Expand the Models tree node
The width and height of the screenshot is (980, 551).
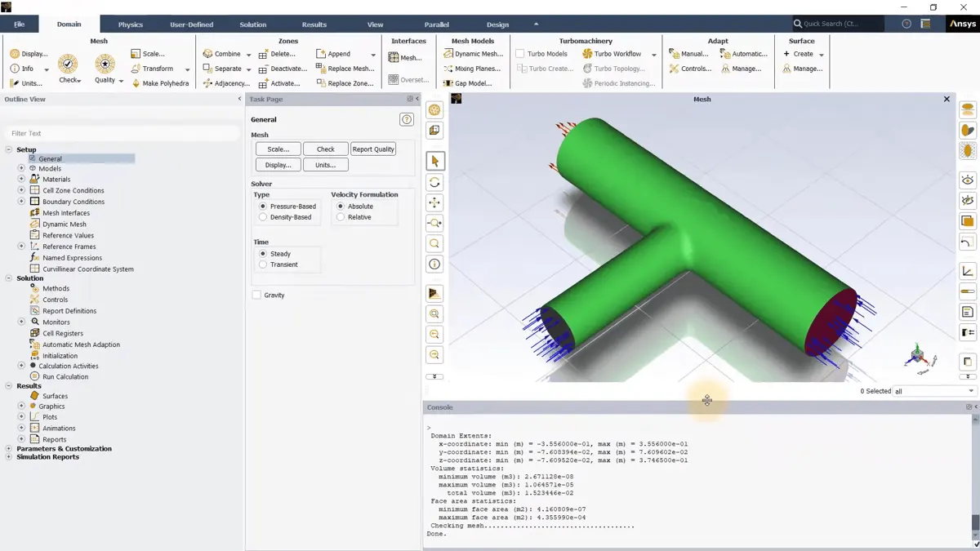coord(21,168)
